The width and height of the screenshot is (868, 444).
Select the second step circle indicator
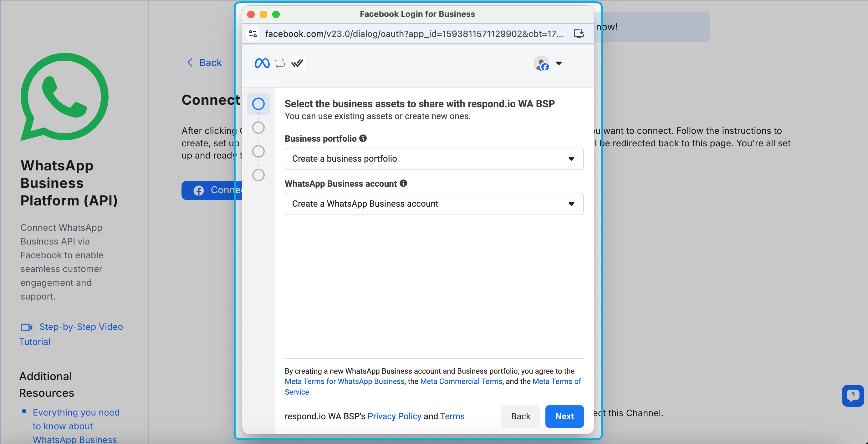coord(258,128)
